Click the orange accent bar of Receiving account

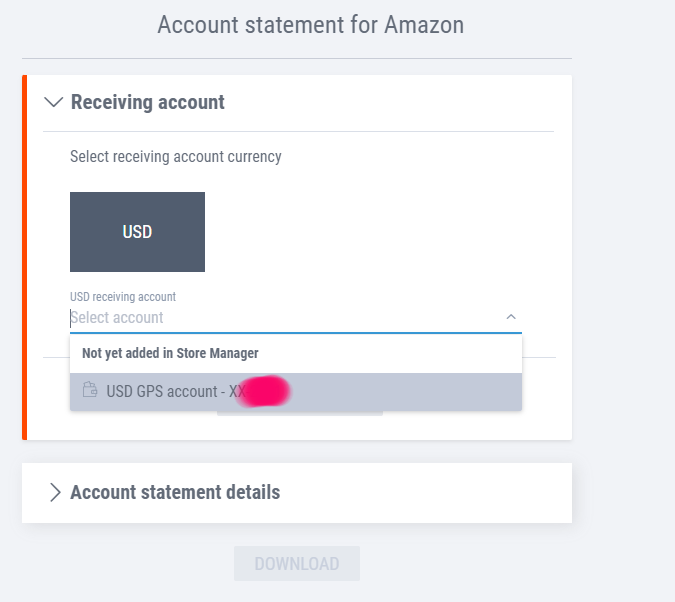click(25, 257)
